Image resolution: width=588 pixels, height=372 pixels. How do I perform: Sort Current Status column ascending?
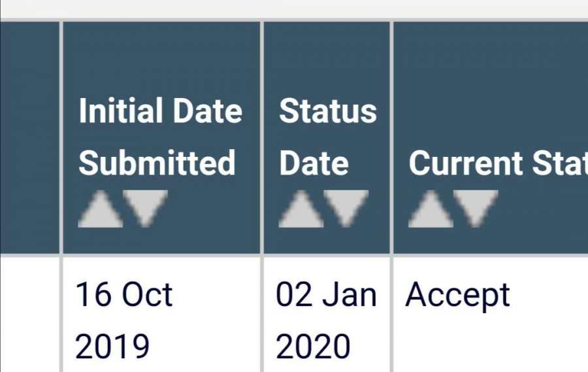[431, 211]
